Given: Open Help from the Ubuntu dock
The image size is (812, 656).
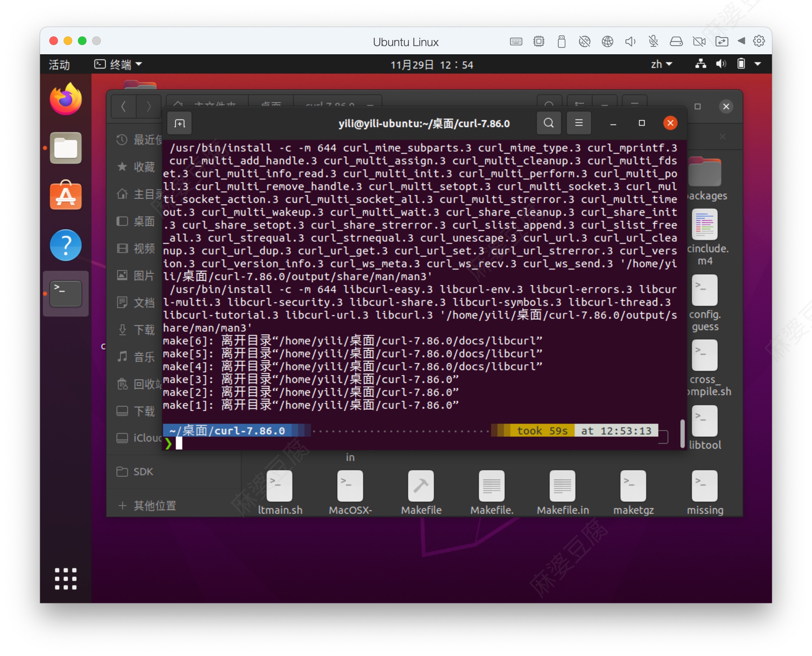Looking at the screenshot, I should 66,245.
